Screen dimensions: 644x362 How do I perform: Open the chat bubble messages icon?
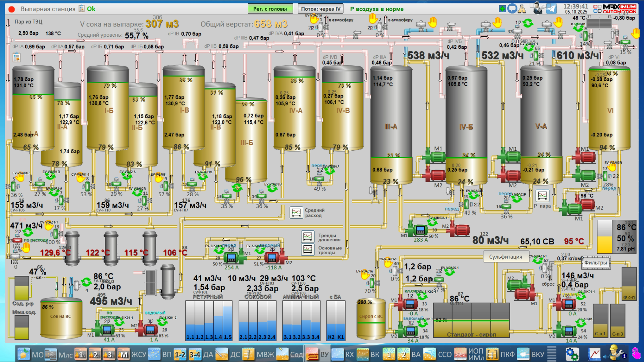(x=512, y=9)
